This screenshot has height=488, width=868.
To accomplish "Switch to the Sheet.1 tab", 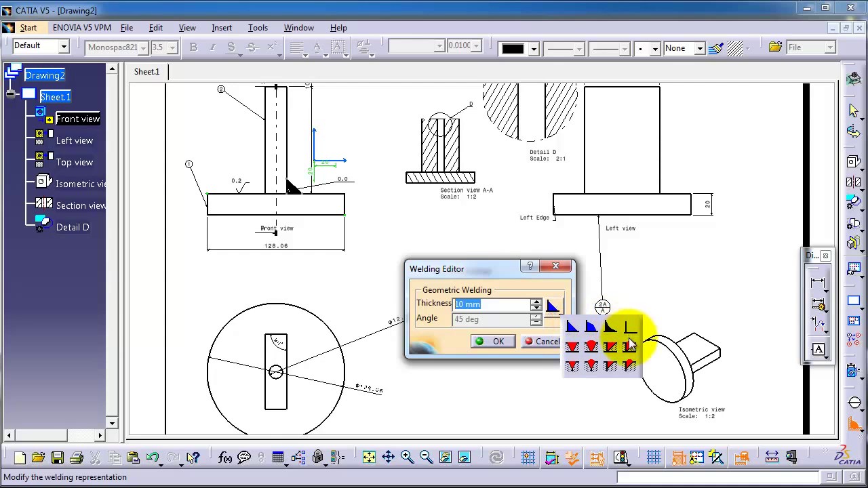I will point(146,72).
